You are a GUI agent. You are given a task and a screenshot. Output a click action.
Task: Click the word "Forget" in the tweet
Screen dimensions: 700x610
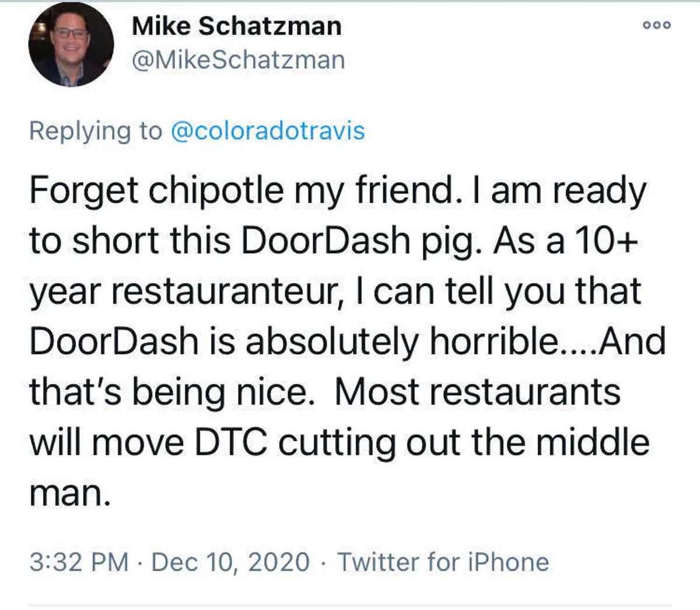83,191
